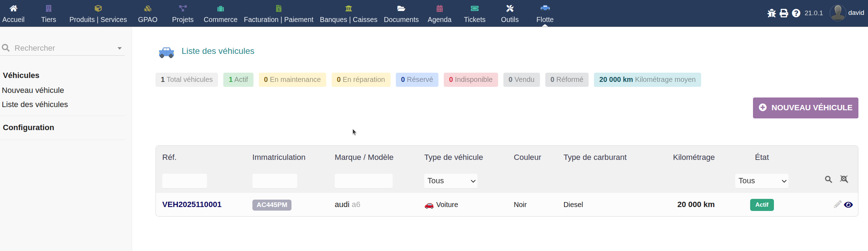Click the Tickets icon
Viewport: 868px width, 251px height.
click(x=475, y=8)
